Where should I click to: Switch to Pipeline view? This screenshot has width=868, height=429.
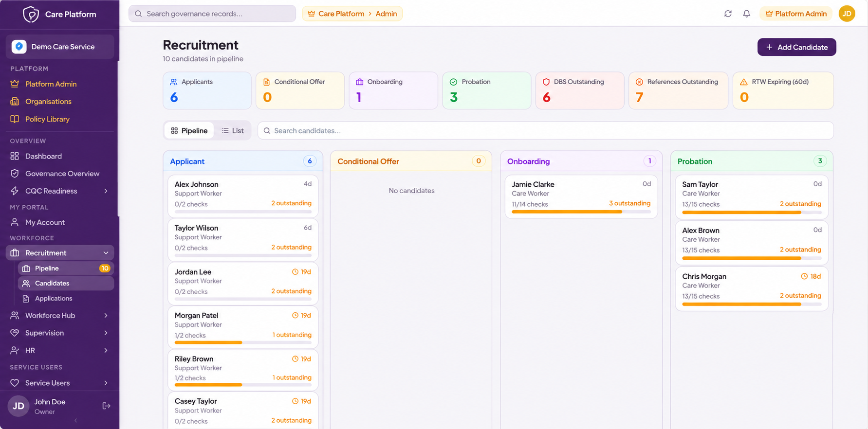(x=189, y=130)
